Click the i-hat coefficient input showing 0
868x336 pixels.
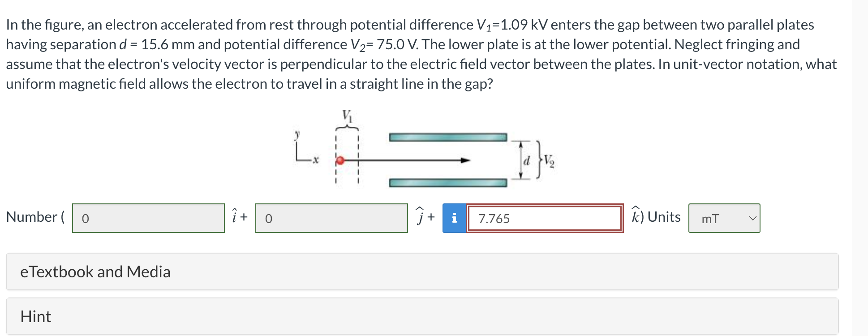[x=148, y=218]
